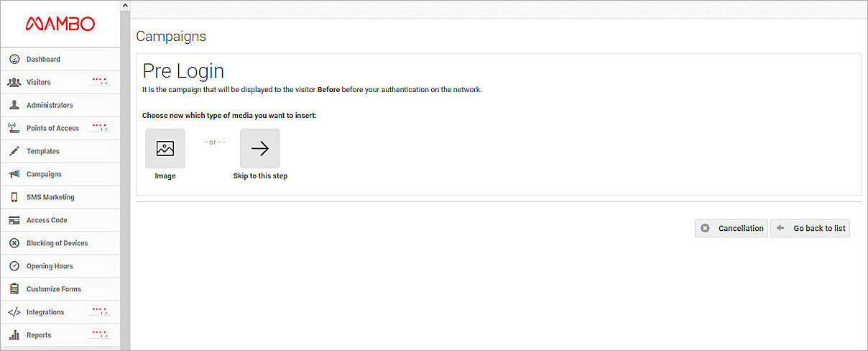
Task: Click the sidebar scroll-up arrow
Action: pyautogui.click(x=125, y=6)
